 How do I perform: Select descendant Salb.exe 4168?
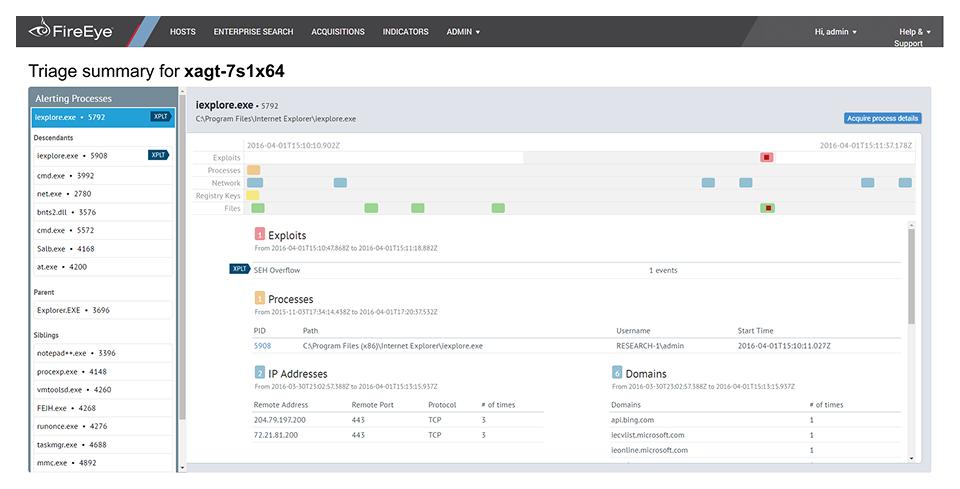click(103, 248)
